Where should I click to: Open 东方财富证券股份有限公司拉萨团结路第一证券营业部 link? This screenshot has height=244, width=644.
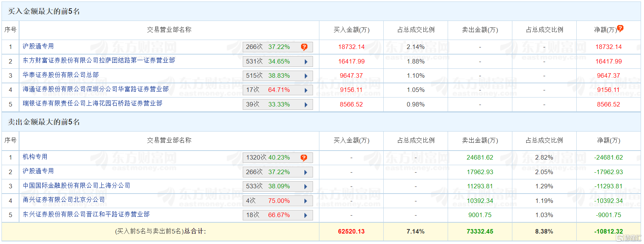pyautogui.click(x=99, y=60)
